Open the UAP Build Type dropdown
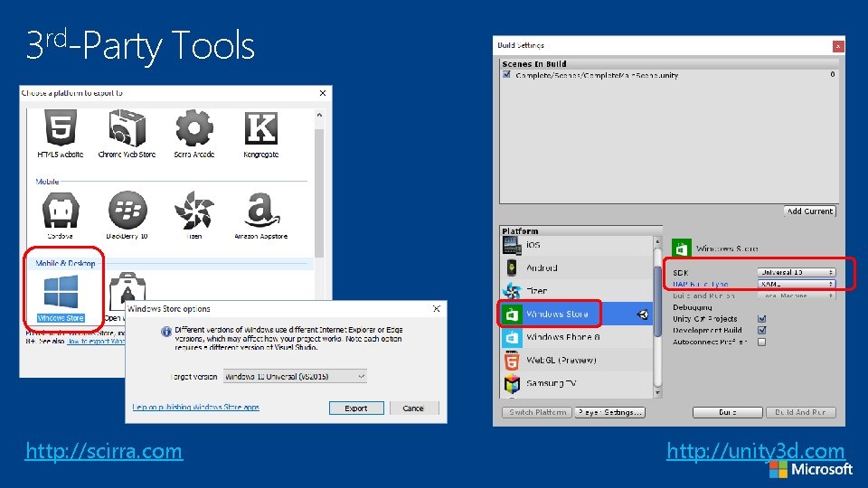868x488 pixels. point(796,284)
